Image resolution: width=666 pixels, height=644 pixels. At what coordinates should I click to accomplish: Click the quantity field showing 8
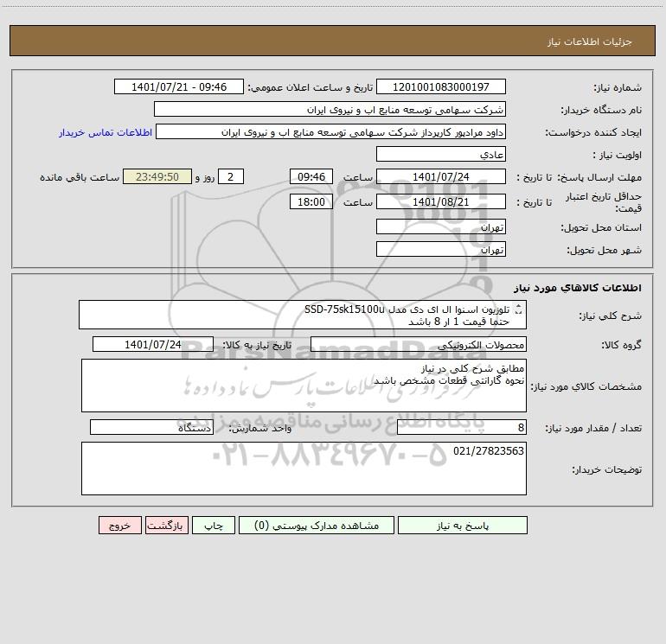pos(462,428)
